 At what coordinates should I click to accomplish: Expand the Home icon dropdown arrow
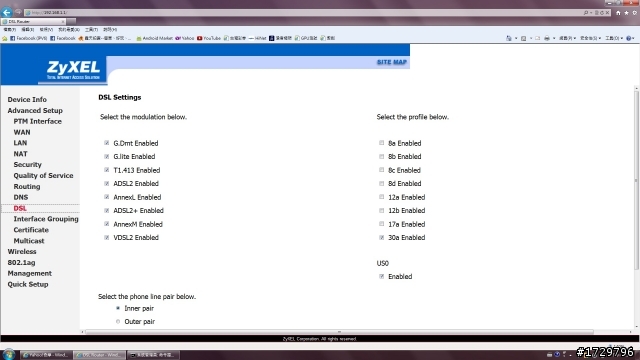point(516,38)
